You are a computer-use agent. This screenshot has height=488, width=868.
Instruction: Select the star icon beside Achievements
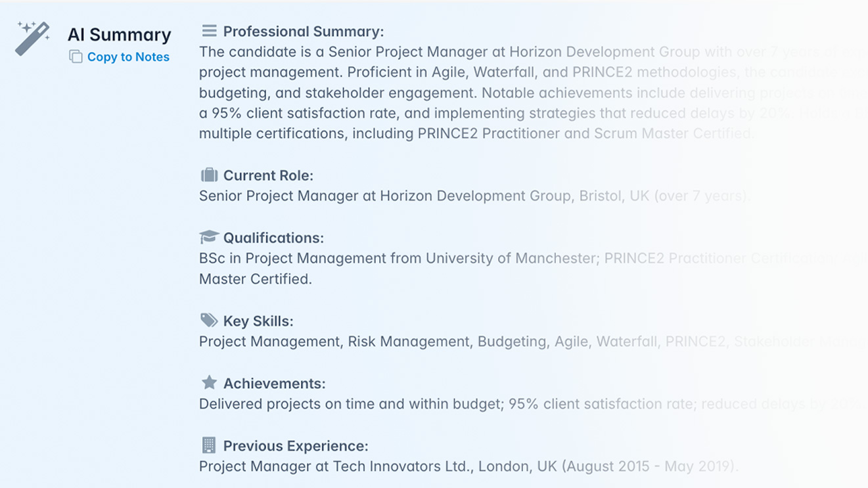tap(208, 383)
